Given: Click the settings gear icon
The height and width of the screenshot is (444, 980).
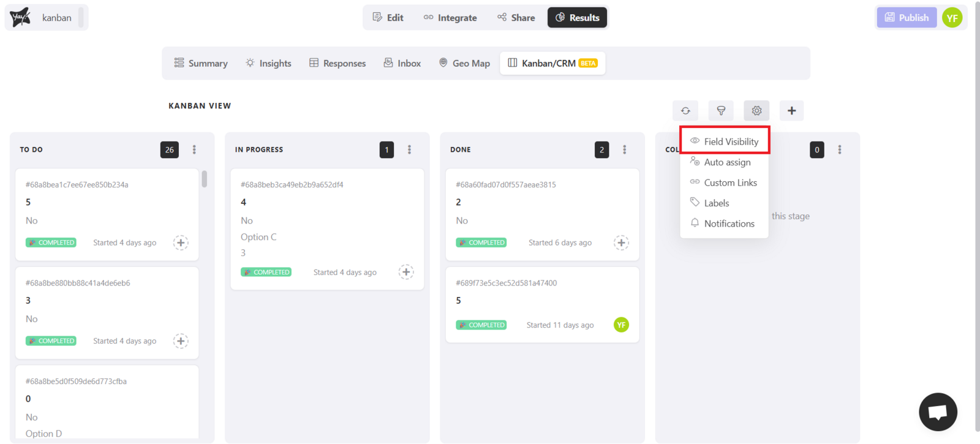Looking at the screenshot, I should point(756,111).
